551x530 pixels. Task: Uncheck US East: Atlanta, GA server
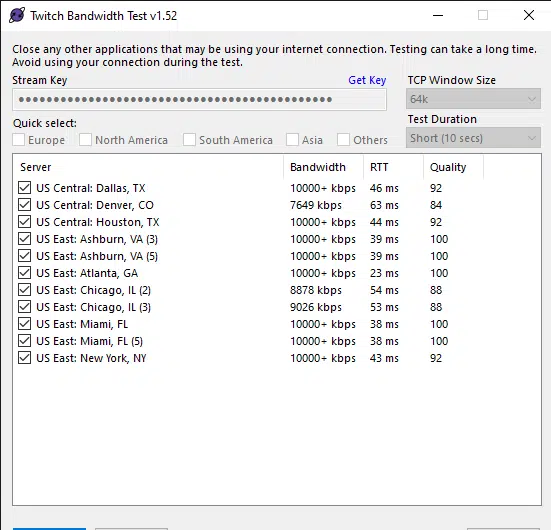pyautogui.click(x=24, y=273)
